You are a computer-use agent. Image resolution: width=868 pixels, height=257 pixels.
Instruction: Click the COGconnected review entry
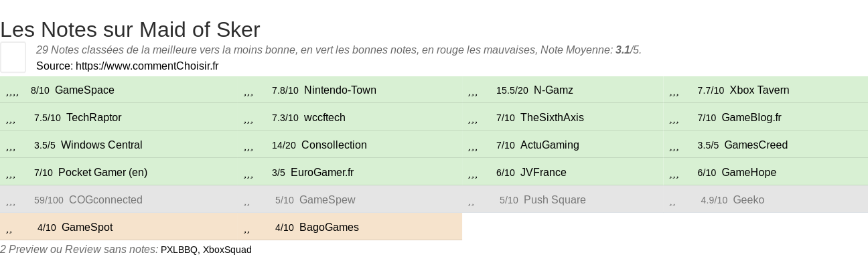[x=106, y=200]
